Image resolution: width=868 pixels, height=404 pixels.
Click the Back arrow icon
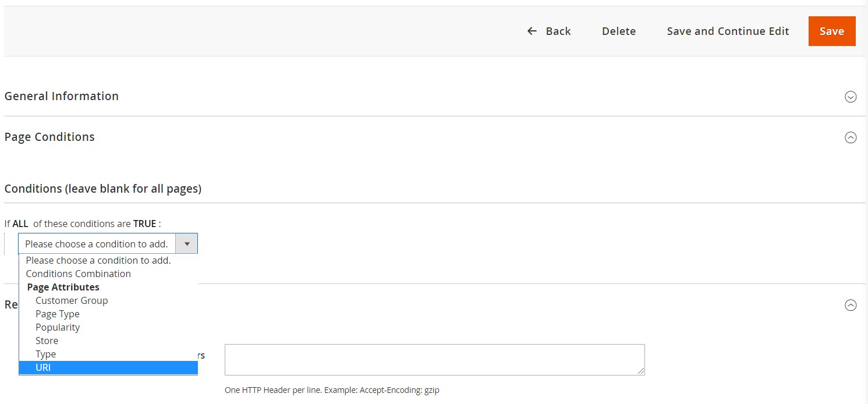point(532,31)
